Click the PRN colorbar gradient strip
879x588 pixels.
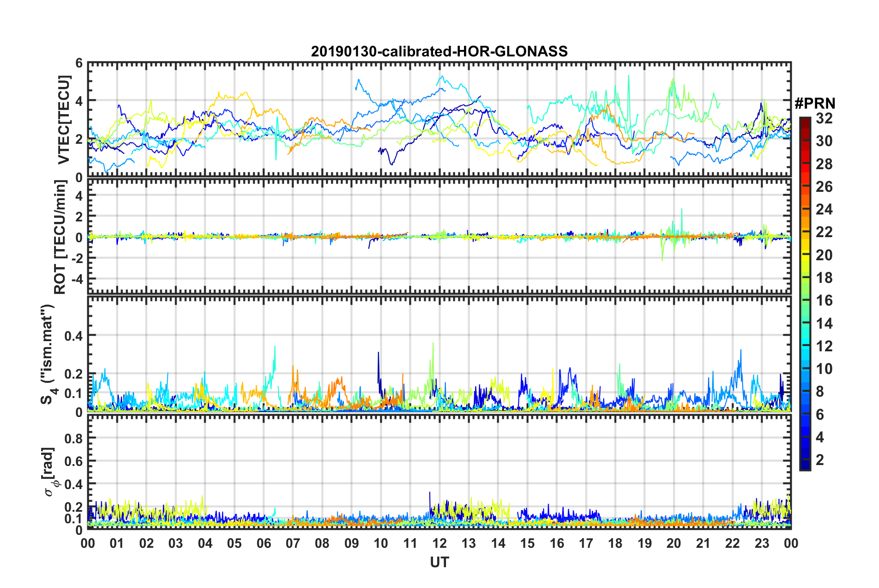pyautogui.click(x=805, y=294)
